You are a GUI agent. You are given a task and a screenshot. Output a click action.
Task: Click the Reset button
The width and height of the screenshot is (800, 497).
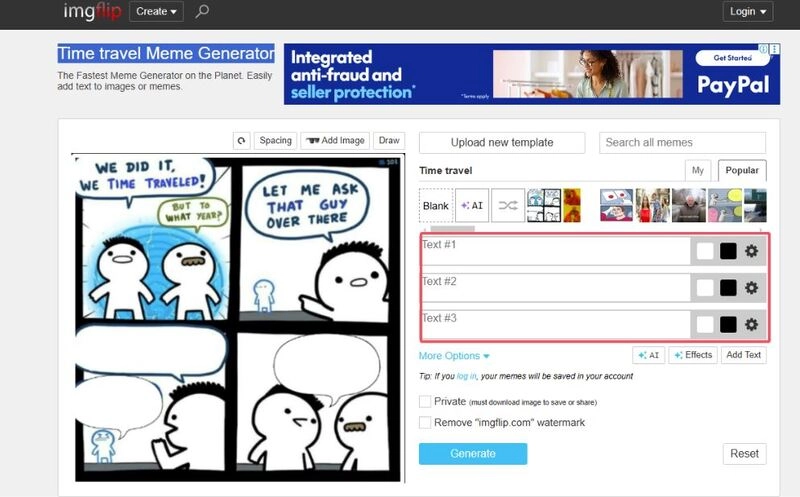pyautogui.click(x=744, y=454)
